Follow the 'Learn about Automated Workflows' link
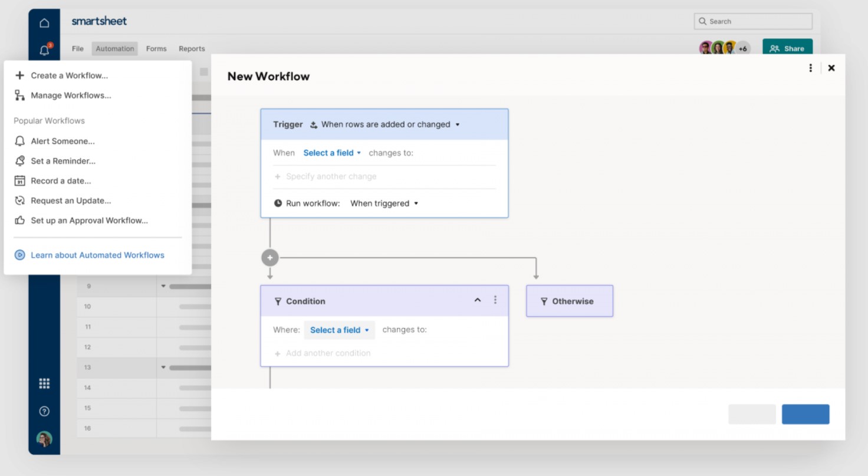This screenshot has height=476, width=868. pyautogui.click(x=97, y=255)
